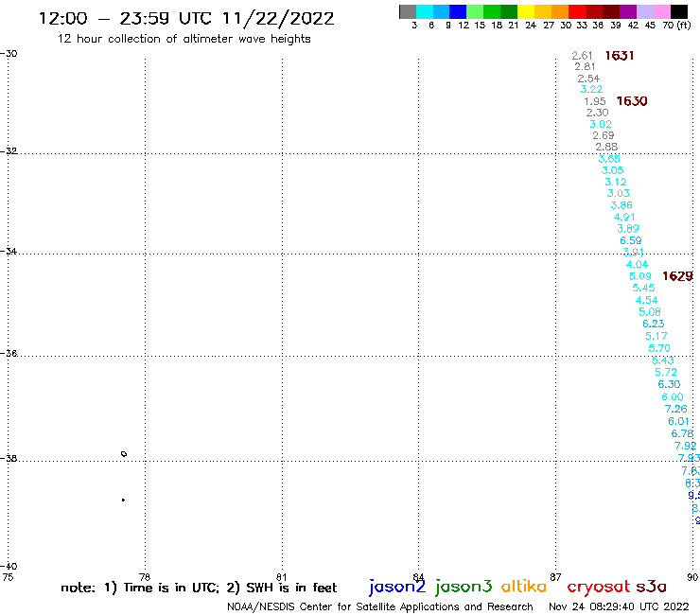Screen dimensions: 700x615
Task: Click the wave height value 4.54
Action: [646, 300]
